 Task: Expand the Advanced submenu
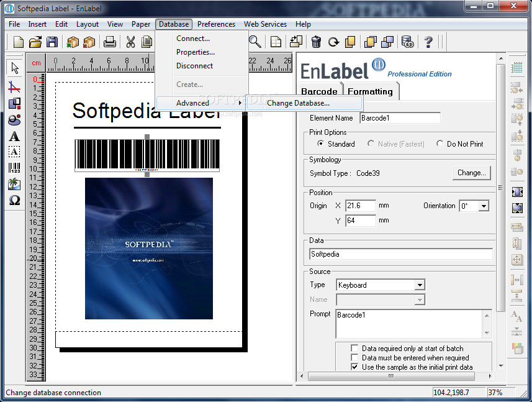point(202,103)
